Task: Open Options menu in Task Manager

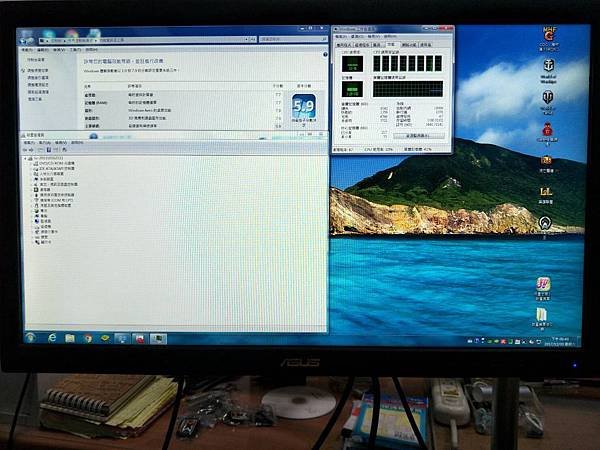Action: (356, 37)
